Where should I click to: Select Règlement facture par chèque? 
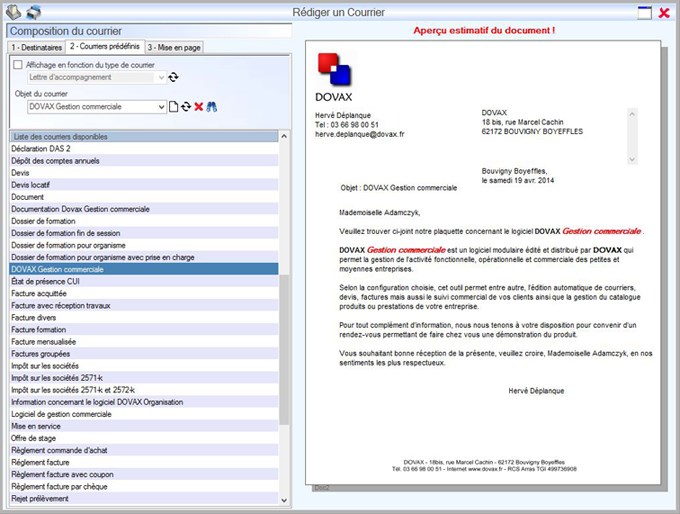click(x=144, y=487)
